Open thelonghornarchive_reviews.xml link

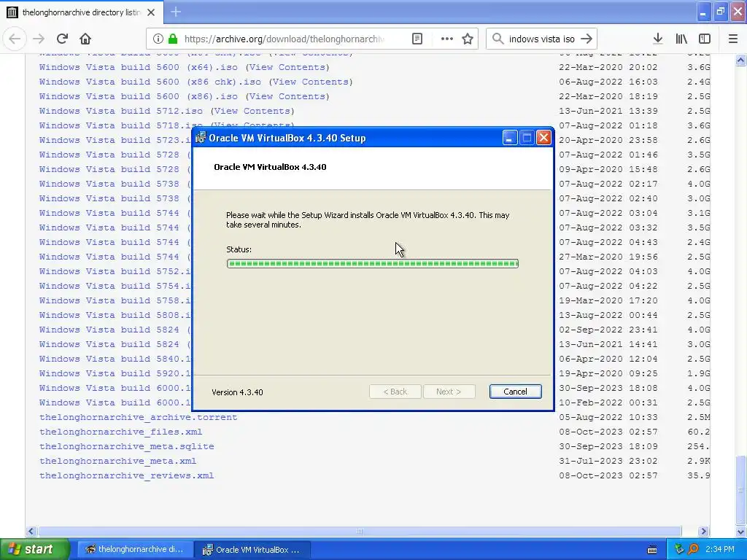click(127, 475)
